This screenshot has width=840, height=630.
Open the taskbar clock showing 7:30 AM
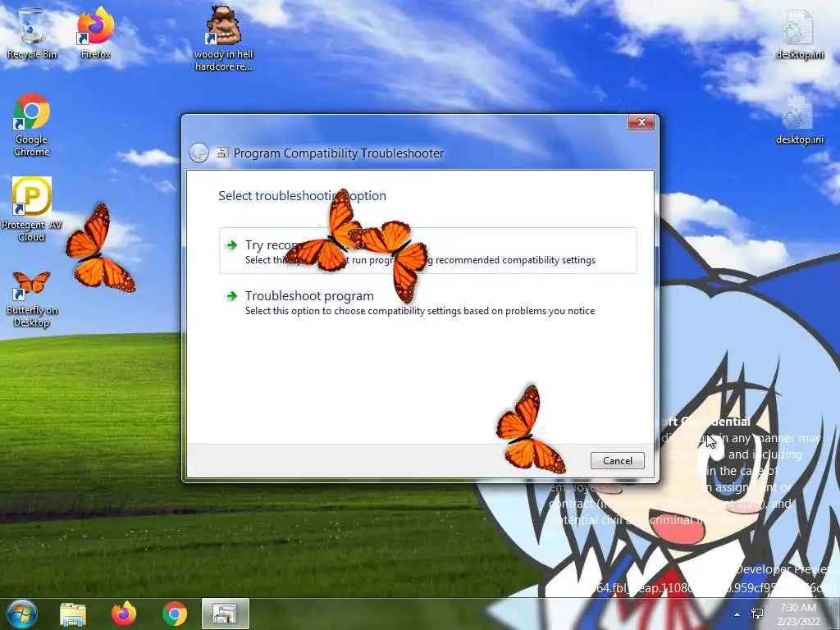tap(798, 614)
